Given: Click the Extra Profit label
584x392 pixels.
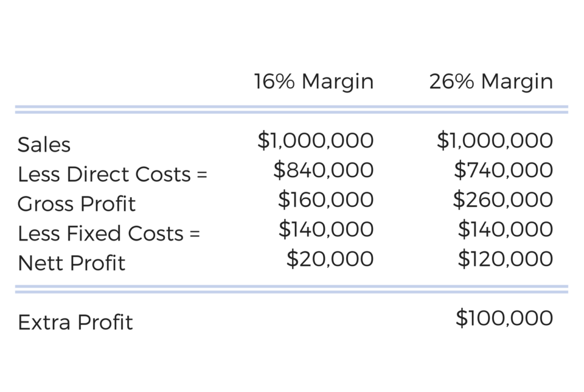Looking at the screenshot, I should [x=75, y=322].
